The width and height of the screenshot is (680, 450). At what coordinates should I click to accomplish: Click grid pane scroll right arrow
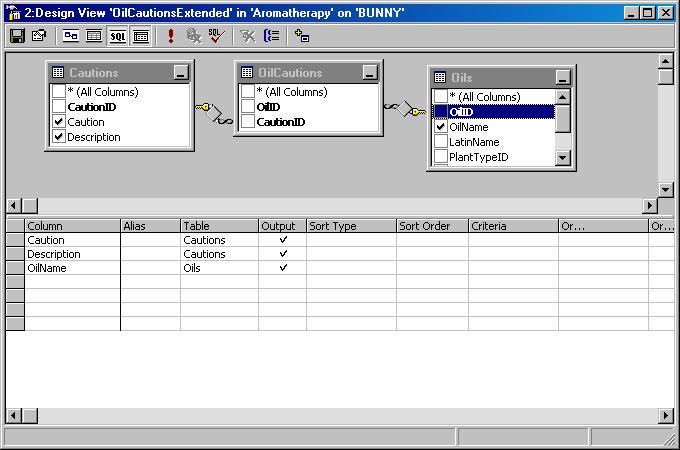[666, 416]
